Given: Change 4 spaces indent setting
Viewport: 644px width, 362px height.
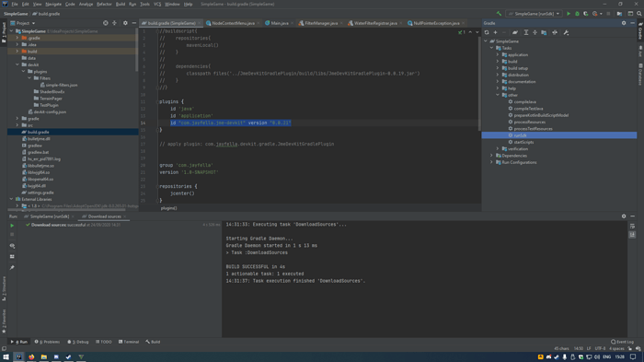Looking at the screenshot, I should [616, 348].
